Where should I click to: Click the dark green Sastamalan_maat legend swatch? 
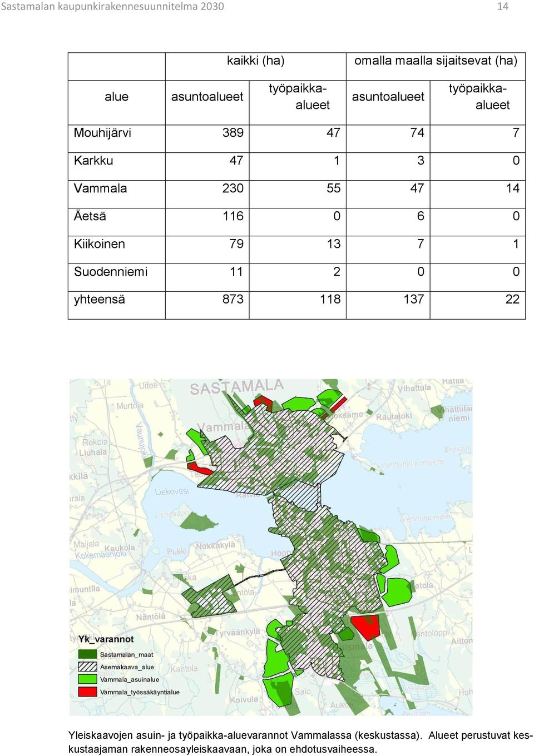[x=87, y=654]
